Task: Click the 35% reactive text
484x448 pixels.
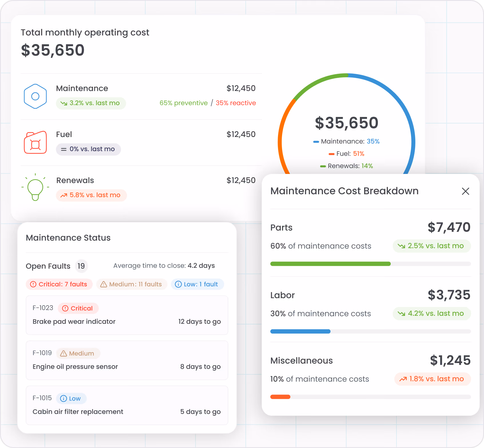Action: (236, 103)
